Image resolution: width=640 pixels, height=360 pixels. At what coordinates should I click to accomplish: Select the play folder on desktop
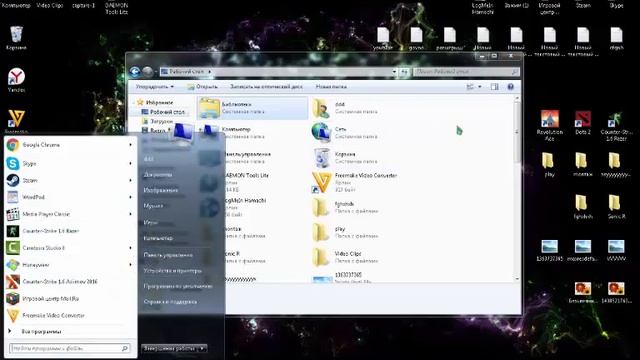click(549, 164)
